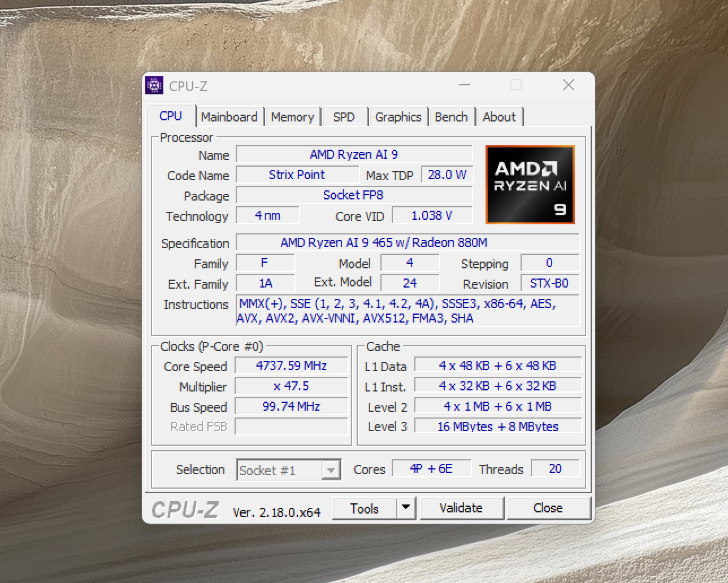The height and width of the screenshot is (583, 728).
Task: Click the Core Speed value field
Action: pos(291,366)
